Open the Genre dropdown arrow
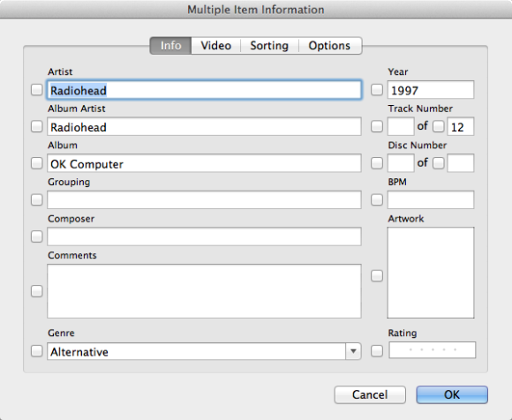Viewport: 512px width, 420px height. tap(353, 351)
